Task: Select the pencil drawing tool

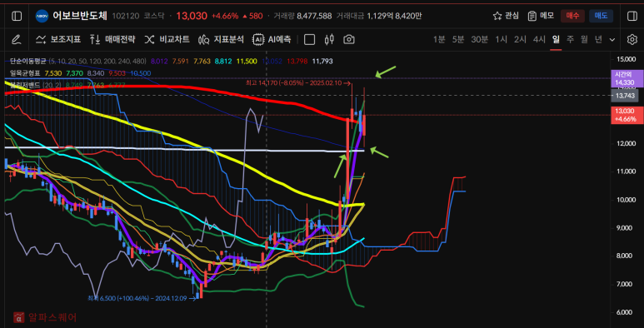Action: point(16,39)
